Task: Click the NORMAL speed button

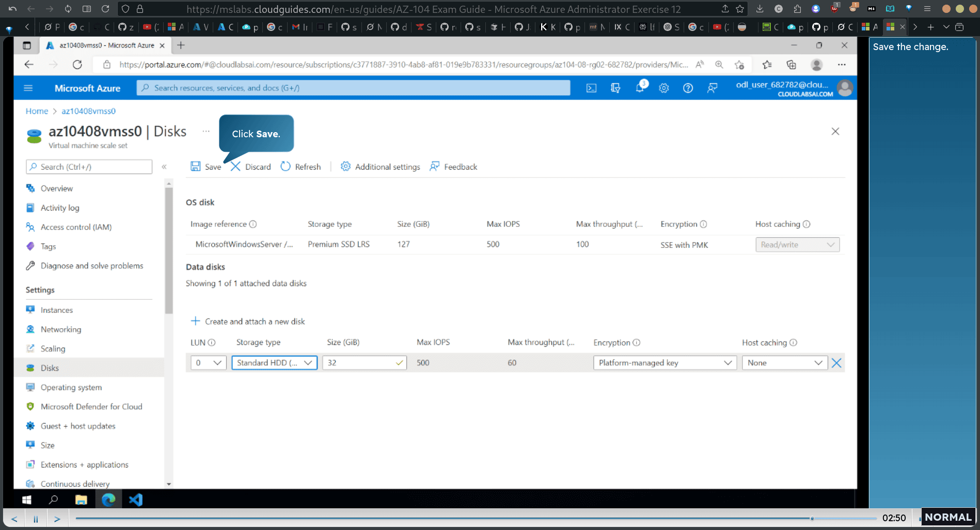Action: pos(948,517)
